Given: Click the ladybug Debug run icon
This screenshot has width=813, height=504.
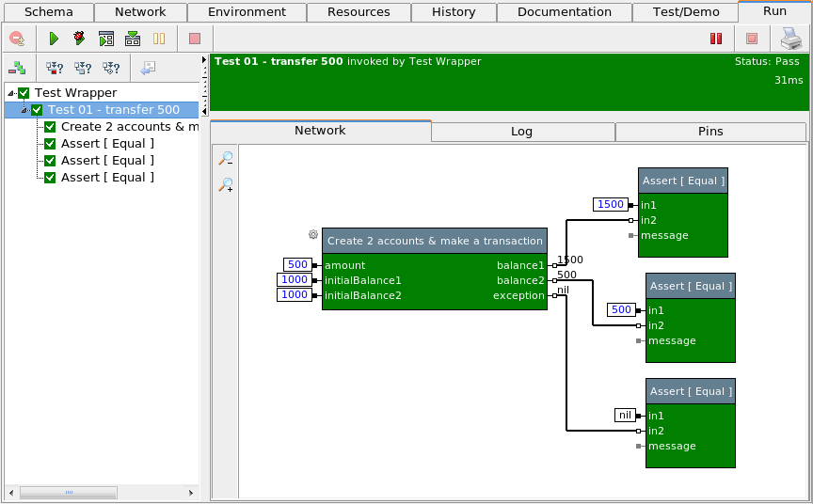Looking at the screenshot, I should pos(79,39).
